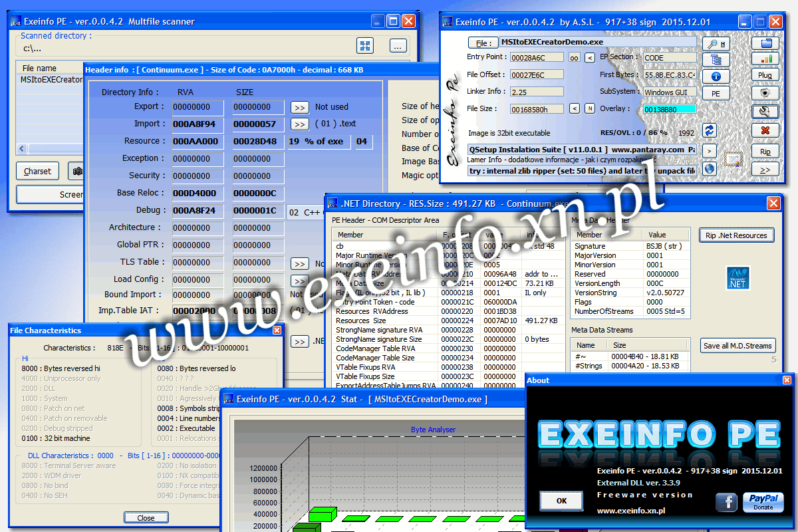Click the N button beside File Size
The height and width of the screenshot is (532, 798).
(589, 108)
